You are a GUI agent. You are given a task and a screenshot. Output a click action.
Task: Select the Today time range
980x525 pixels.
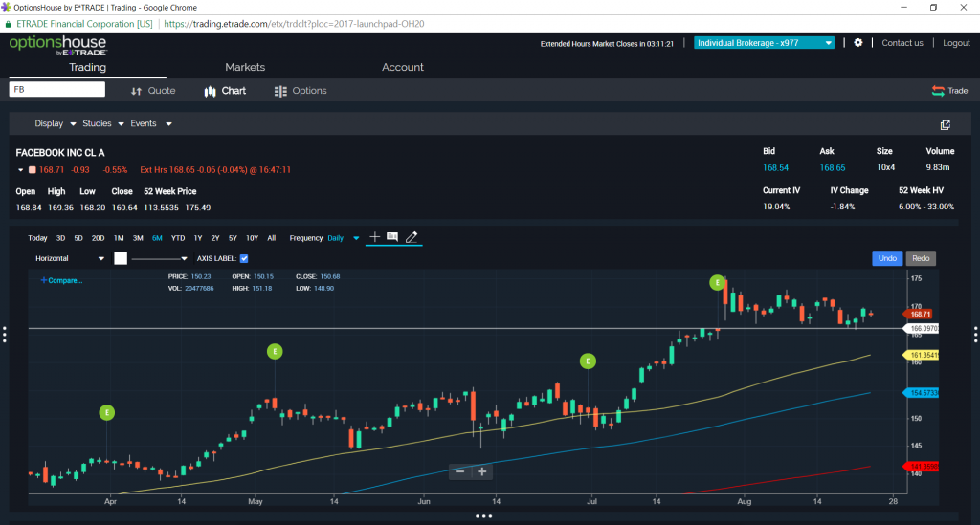coord(37,238)
